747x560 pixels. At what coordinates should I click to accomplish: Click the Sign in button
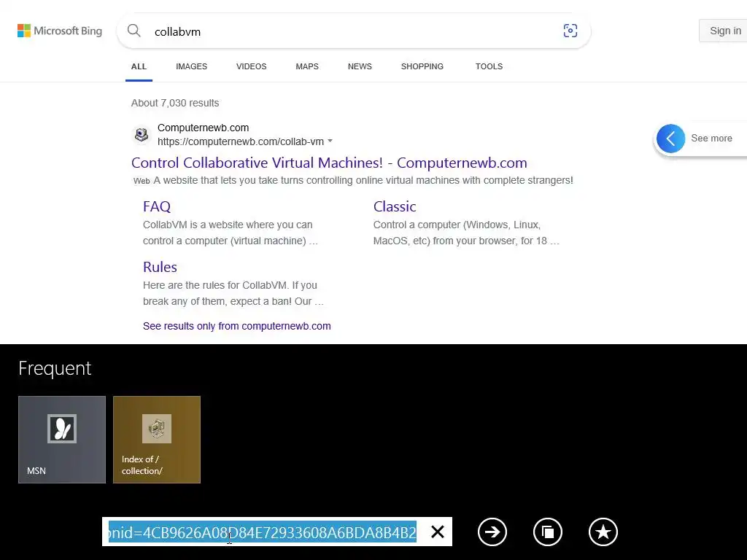click(723, 31)
